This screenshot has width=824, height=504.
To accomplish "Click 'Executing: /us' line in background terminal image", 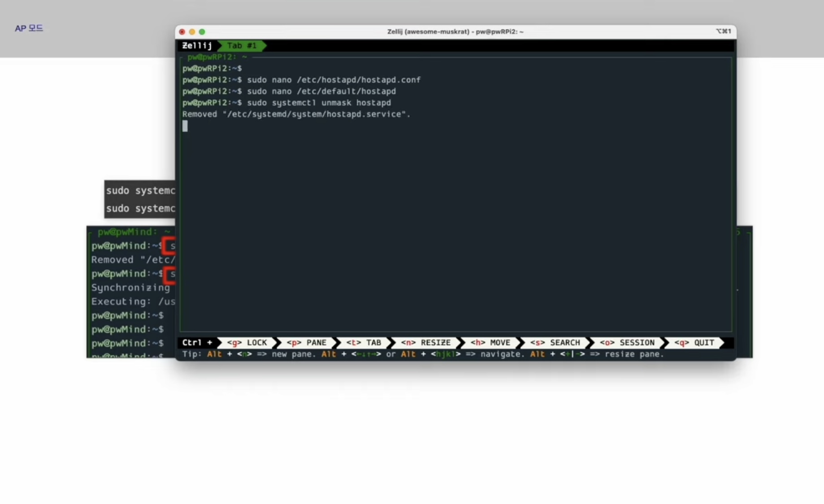I will 133,302.
